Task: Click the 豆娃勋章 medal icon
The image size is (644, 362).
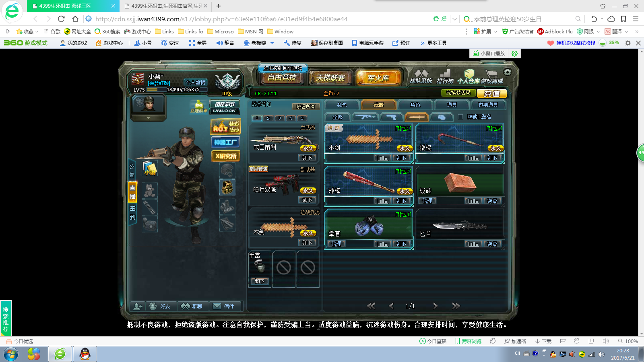Action: pos(199,107)
